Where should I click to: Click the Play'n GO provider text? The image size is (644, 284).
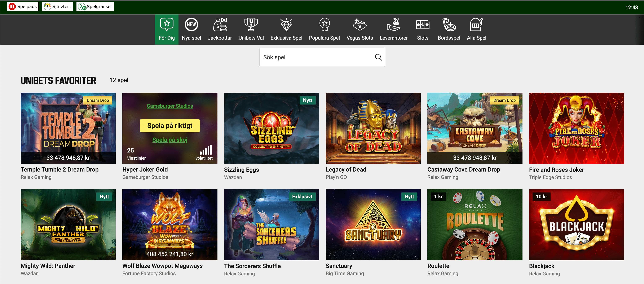coord(336,177)
